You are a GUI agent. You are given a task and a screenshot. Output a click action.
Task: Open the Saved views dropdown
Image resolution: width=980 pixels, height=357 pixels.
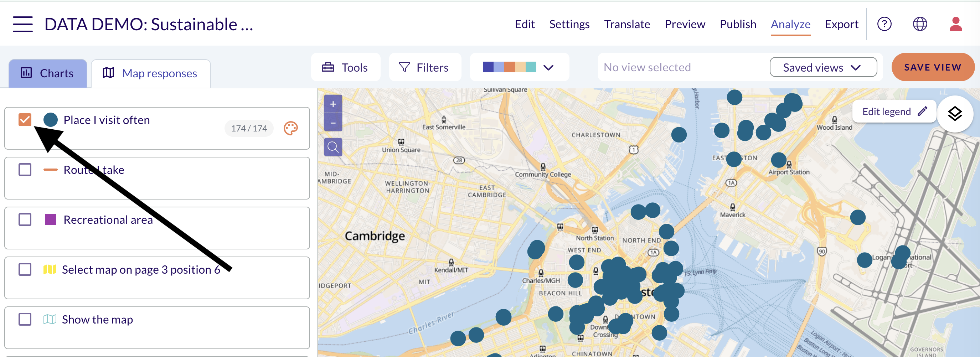coord(823,67)
